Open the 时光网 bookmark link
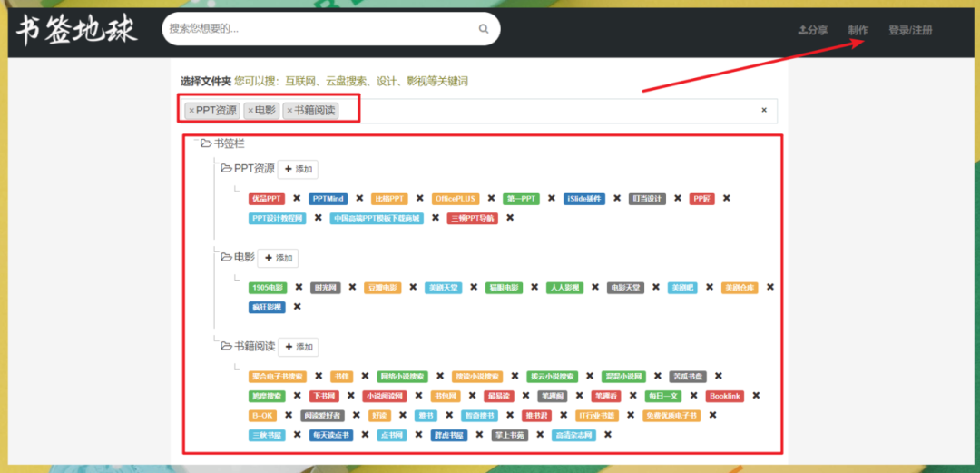The image size is (980, 473). coord(325,288)
